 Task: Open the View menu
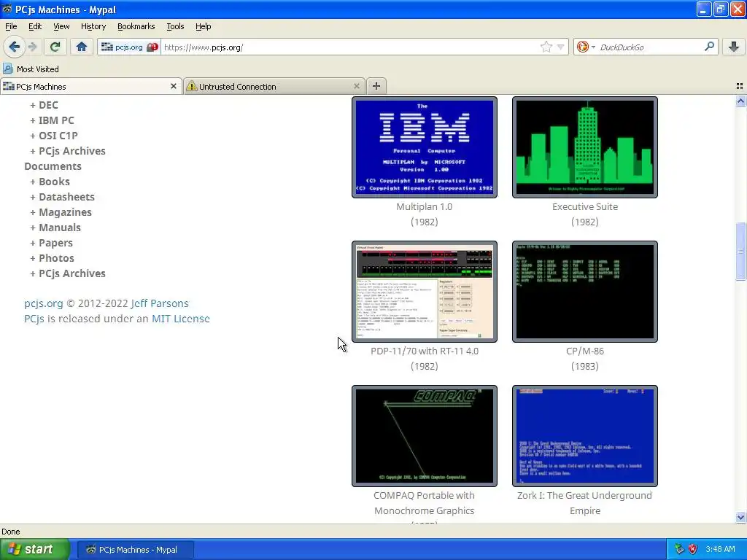pyautogui.click(x=61, y=26)
